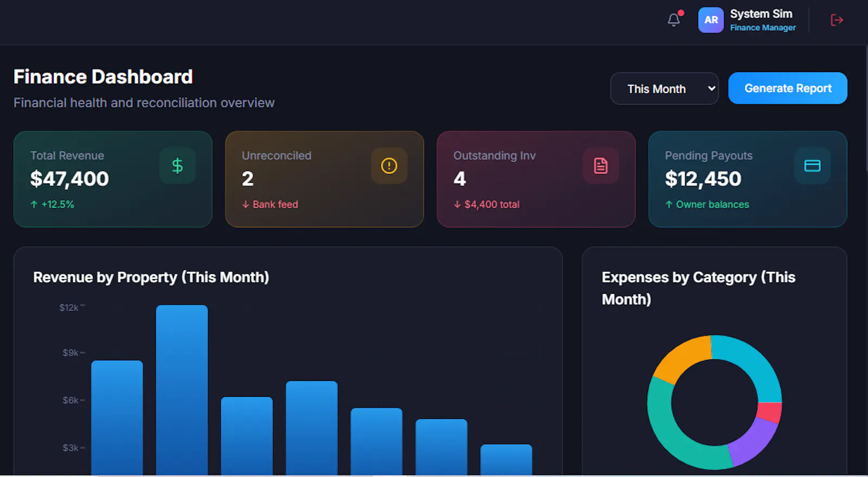The height and width of the screenshot is (477, 868).
Task: Select the first revenue bar
Action: point(117,418)
